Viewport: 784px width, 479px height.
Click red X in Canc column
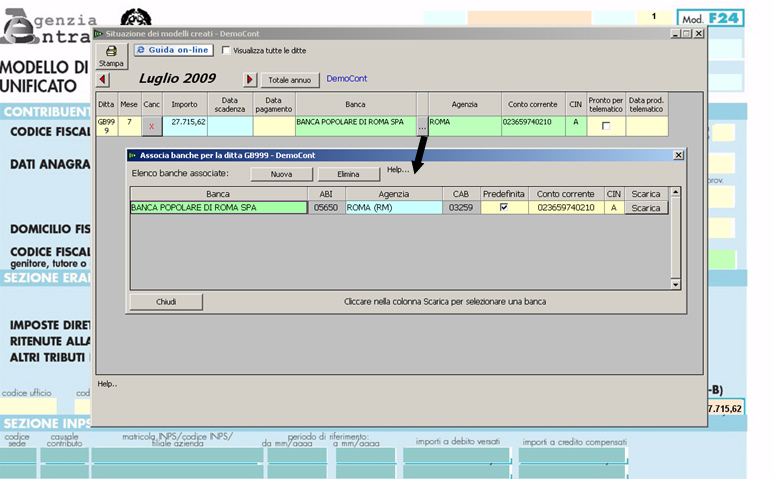(x=151, y=126)
